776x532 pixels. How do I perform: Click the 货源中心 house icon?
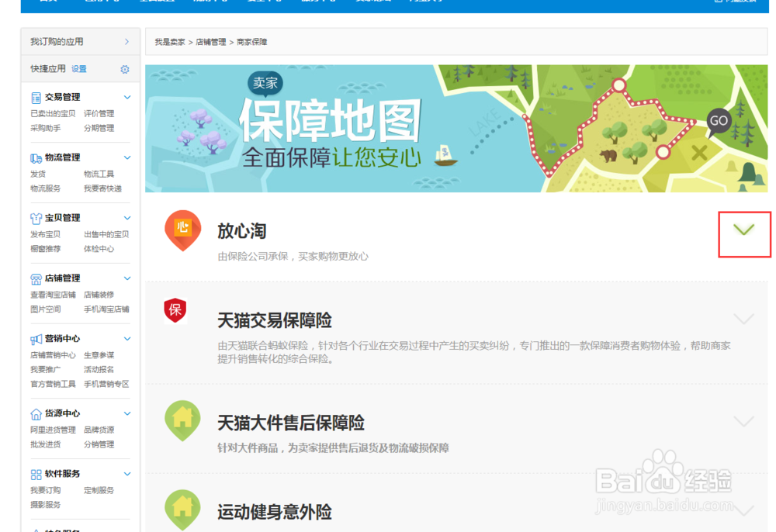coord(36,414)
